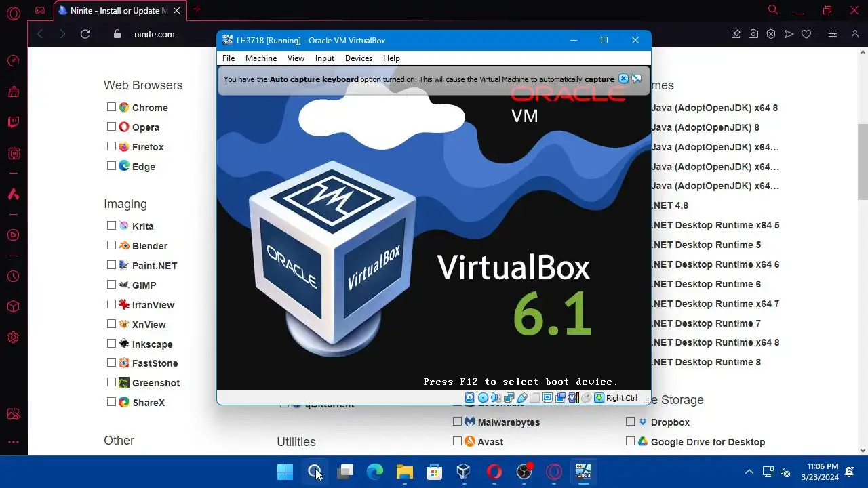Show hidden system tray icons chevron

(749, 472)
